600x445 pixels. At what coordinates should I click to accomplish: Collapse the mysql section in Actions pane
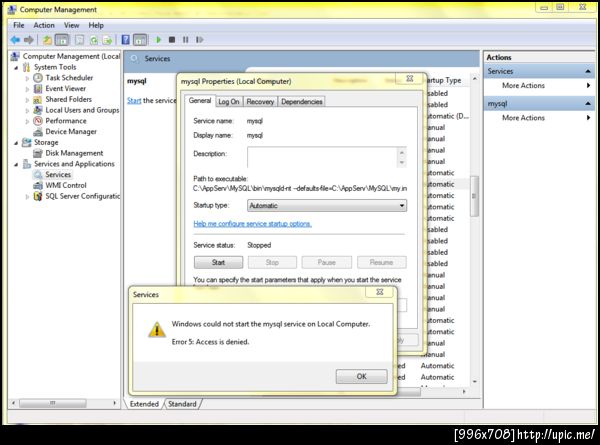588,103
